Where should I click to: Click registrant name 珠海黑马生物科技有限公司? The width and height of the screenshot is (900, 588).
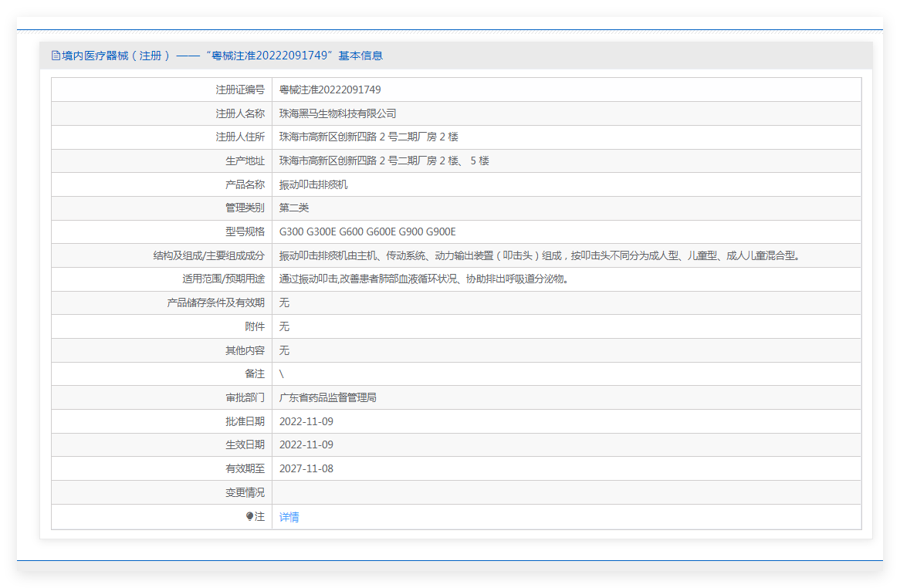point(337,113)
